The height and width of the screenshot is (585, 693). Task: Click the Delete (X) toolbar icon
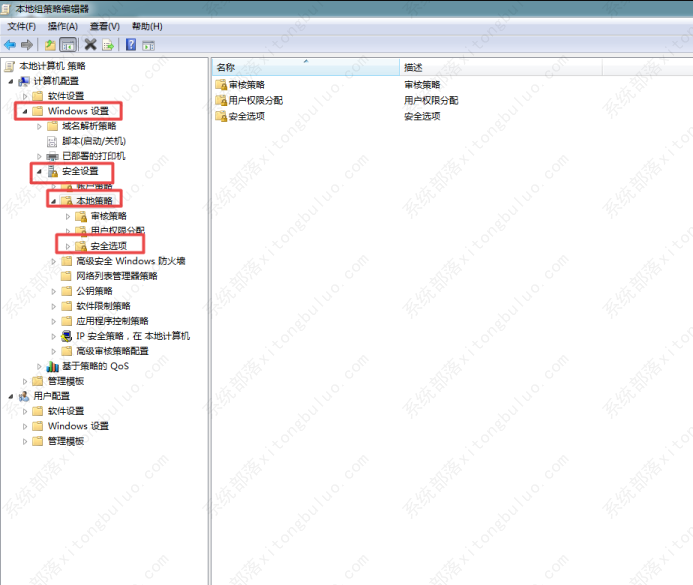(x=91, y=45)
